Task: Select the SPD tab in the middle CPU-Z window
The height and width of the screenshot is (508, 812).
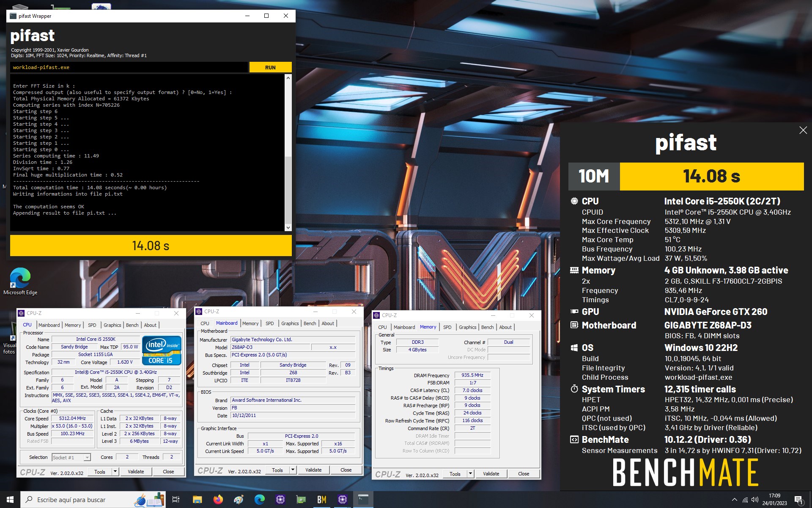Action: [x=270, y=323]
